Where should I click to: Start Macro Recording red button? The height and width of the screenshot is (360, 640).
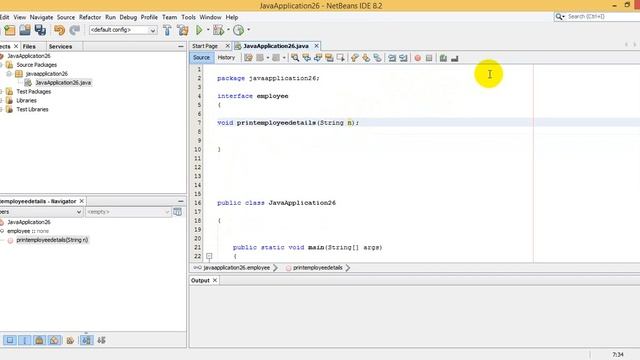tap(418, 58)
